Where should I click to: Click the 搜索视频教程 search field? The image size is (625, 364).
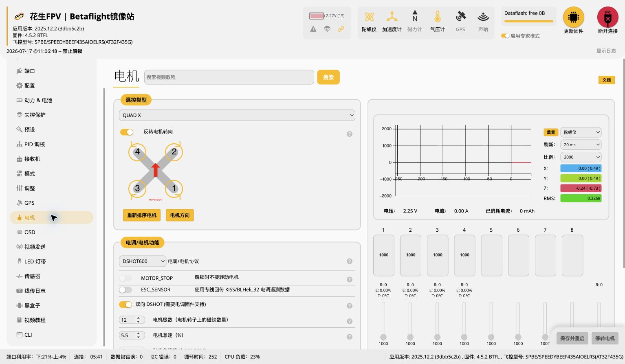point(229,77)
